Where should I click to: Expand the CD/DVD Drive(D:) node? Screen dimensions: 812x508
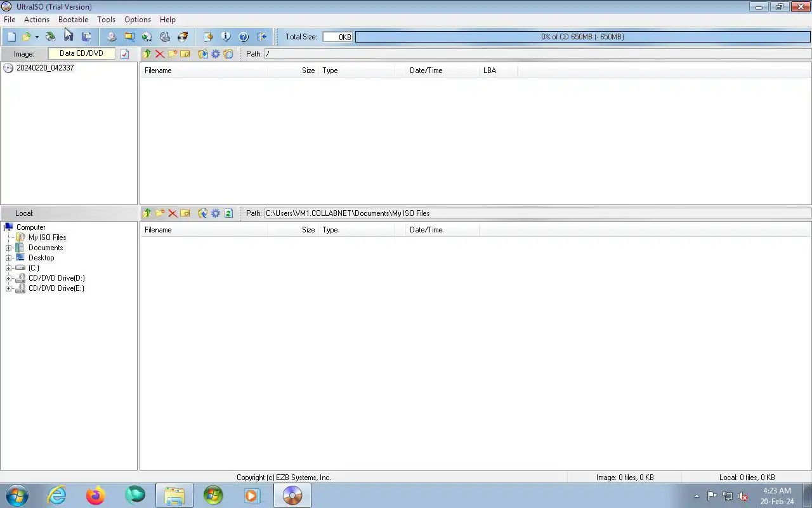click(9, 278)
